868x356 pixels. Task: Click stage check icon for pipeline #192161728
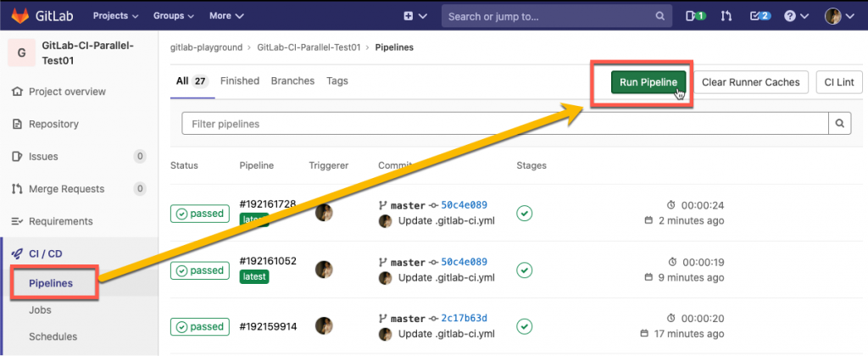click(524, 213)
